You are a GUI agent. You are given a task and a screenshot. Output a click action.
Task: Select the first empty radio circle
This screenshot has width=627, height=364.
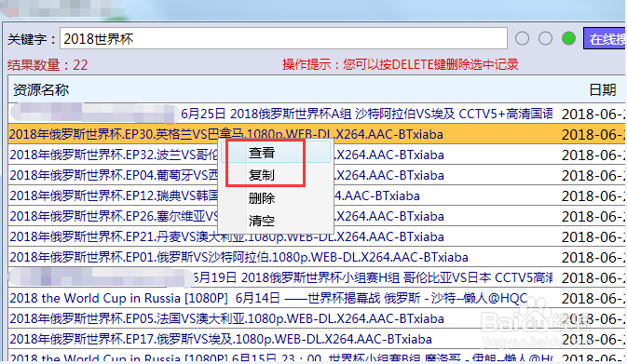pos(522,38)
